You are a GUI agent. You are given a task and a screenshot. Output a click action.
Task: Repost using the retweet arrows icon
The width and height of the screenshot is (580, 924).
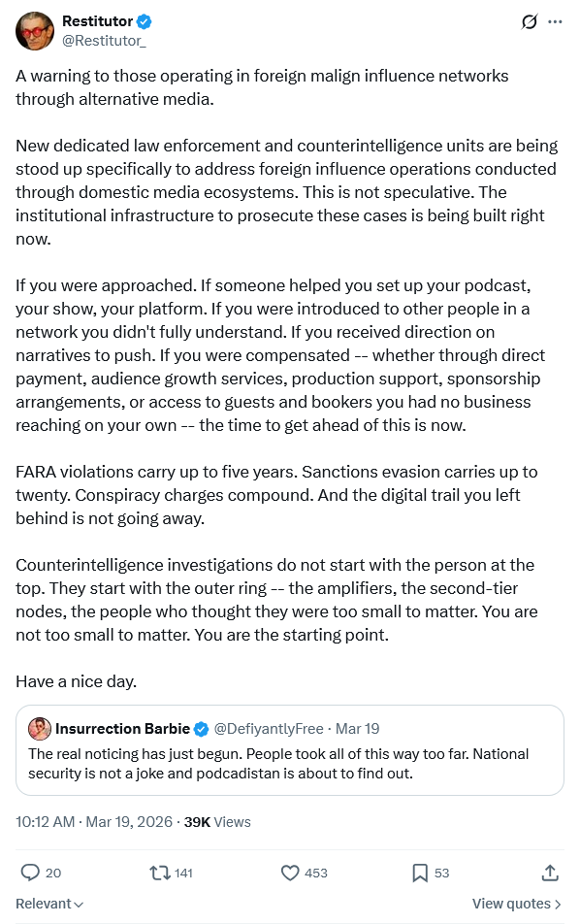pos(160,873)
